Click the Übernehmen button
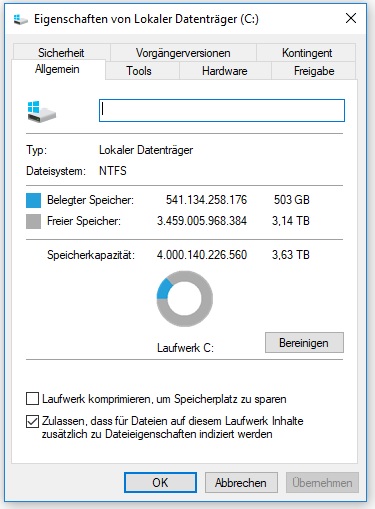The width and height of the screenshot is (375, 509). 322,482
